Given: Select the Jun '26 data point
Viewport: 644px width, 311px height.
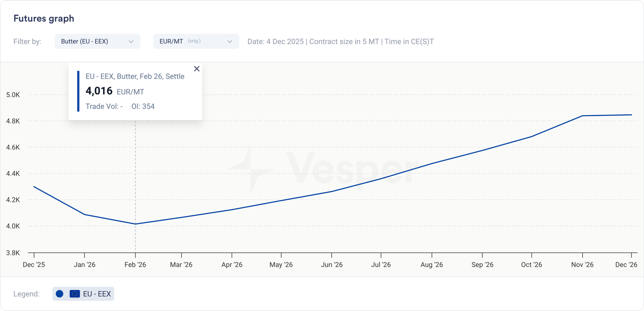Looking at the screenshot, I should tap(332, 192).
